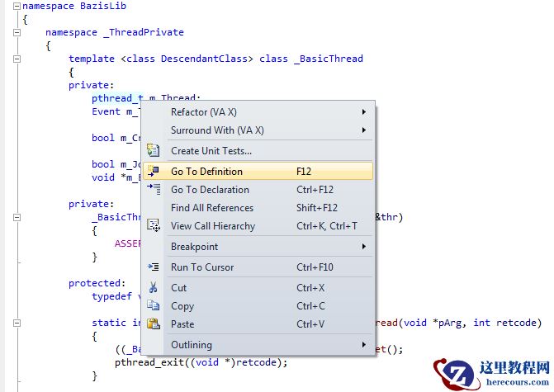
Task: Click the Create Unit Tests icon
Action: click(153, 150)
